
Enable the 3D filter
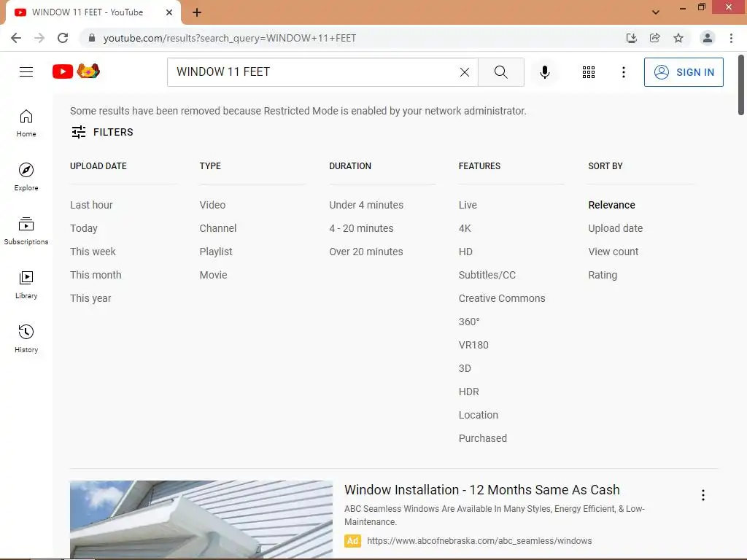point(465,368)
